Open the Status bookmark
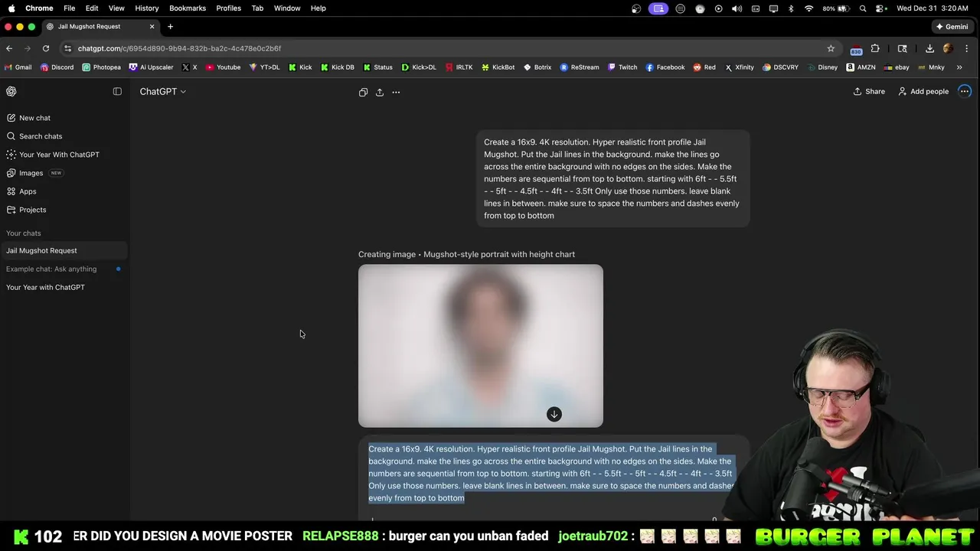The width and height of the screenshot is (980, 551). pyautogui.click(x=378, y=67)
